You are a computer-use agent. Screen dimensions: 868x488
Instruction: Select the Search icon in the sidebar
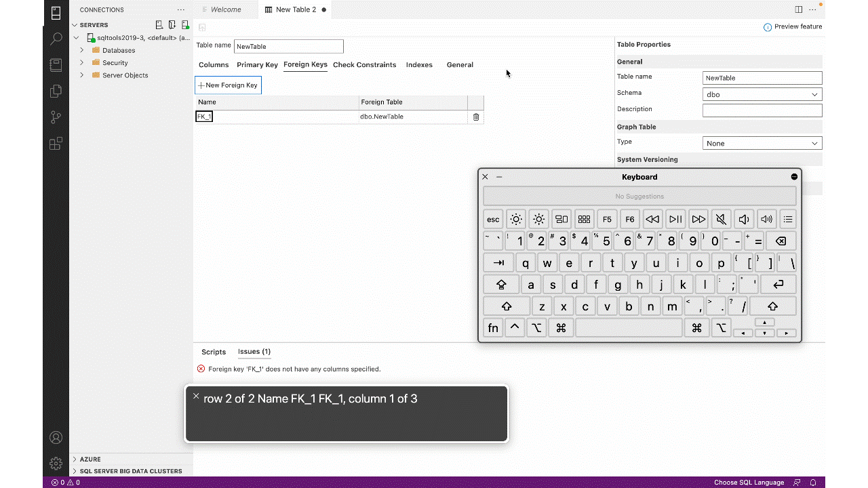[x=56, y=39]
